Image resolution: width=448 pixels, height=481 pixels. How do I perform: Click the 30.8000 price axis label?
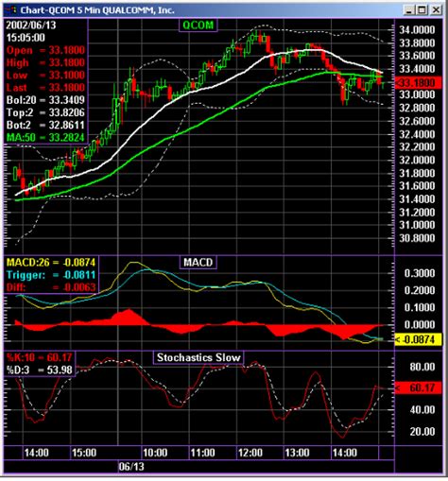[x=417, y=238]
